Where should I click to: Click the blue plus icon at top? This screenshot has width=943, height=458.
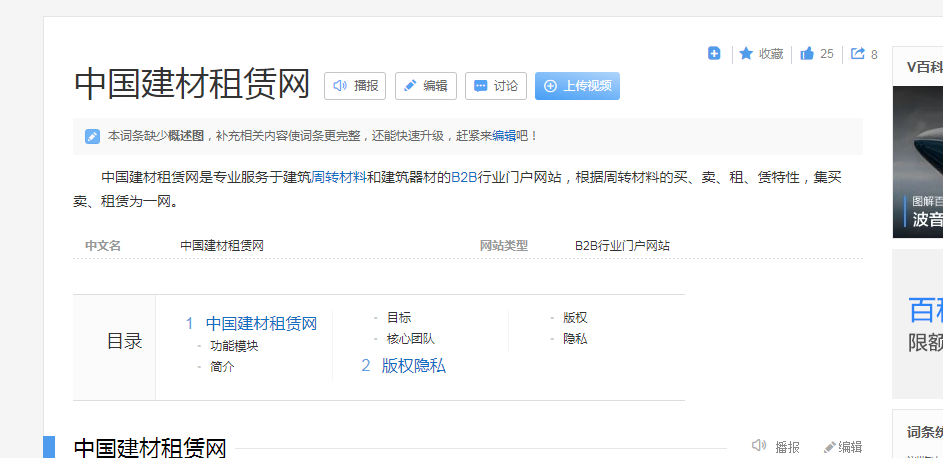[x=714, y=53]
